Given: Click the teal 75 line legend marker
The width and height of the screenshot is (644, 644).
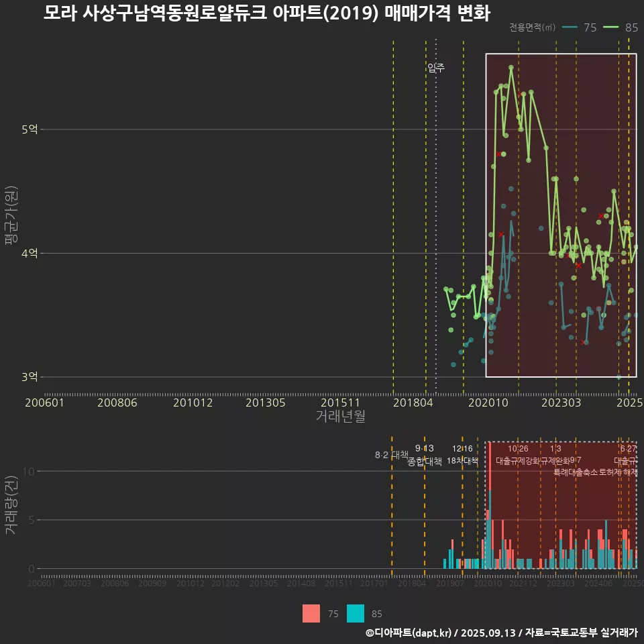Looking at the screenshot, I should 570,27.
